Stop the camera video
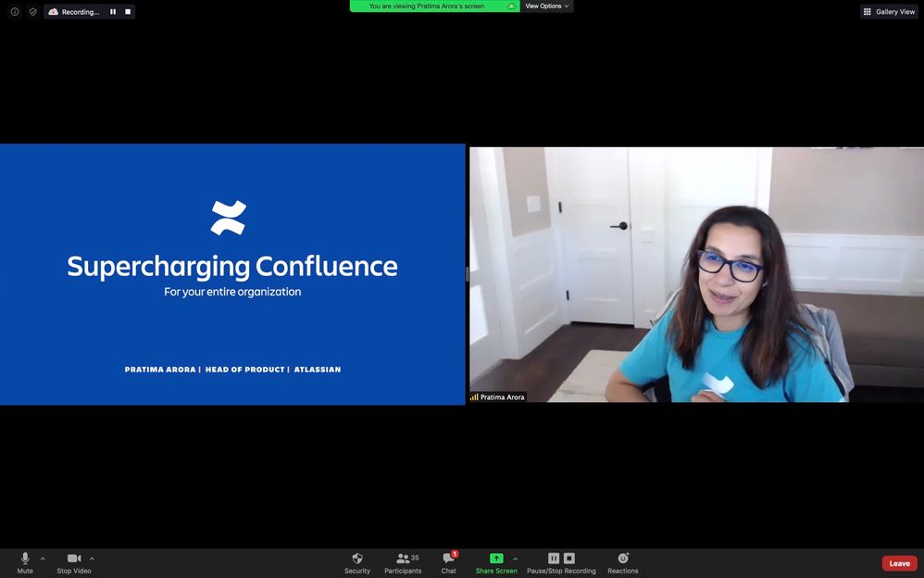 74,562
